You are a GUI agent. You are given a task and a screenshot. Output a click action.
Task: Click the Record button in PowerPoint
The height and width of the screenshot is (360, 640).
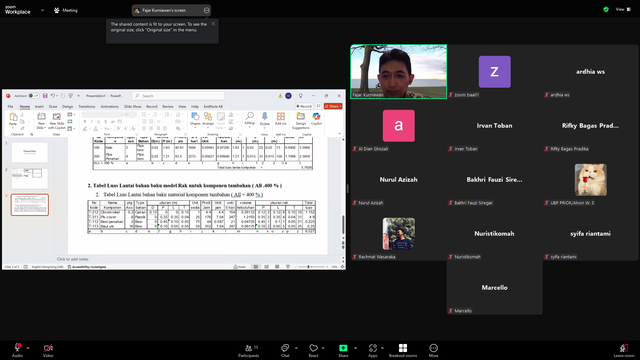tap(304, 106)
